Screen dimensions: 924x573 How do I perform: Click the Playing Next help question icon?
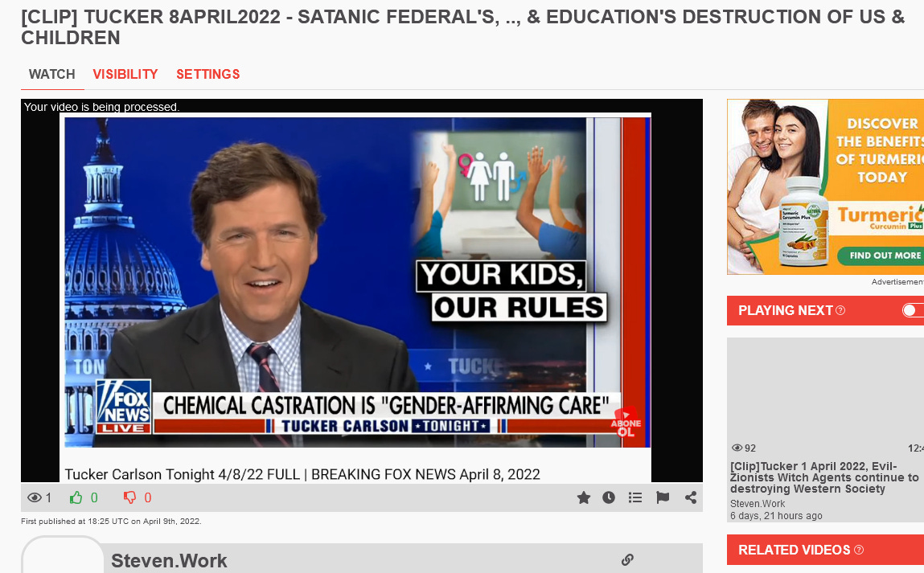[x=841, y=310]
